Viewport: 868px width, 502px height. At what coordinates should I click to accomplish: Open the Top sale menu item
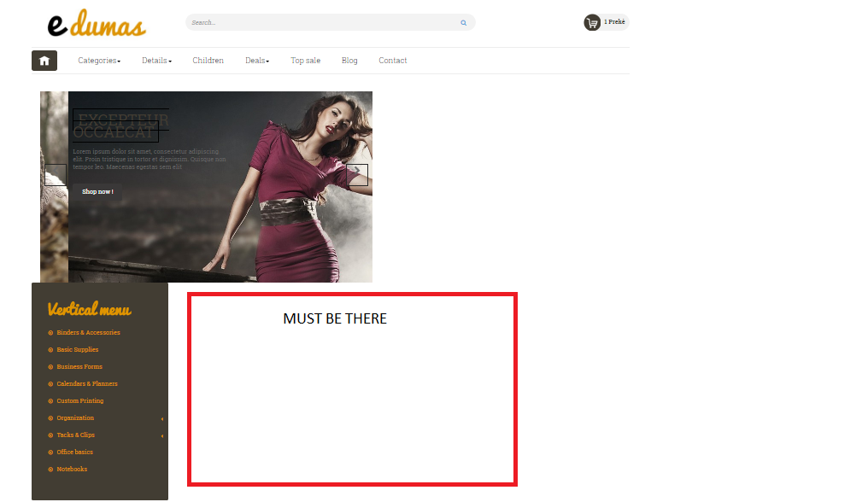[x=306, y=61]
